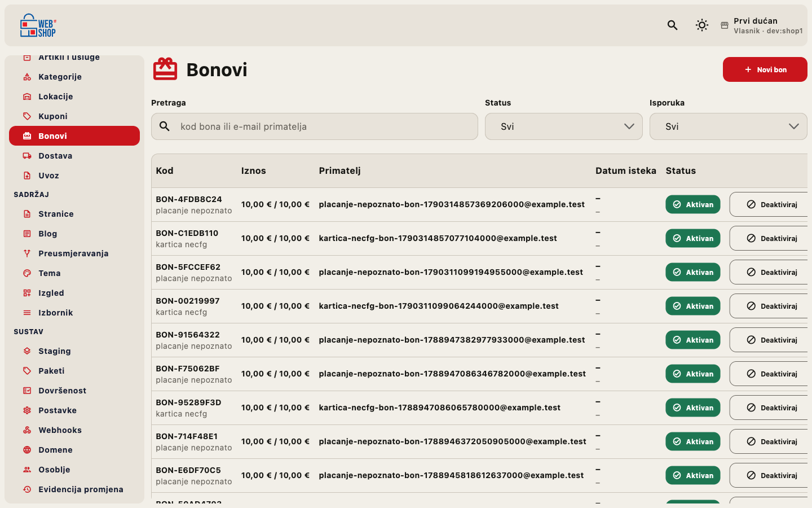Click the Tema palette icon
Screen dimensions: 812x508
[x=27, y=273]
